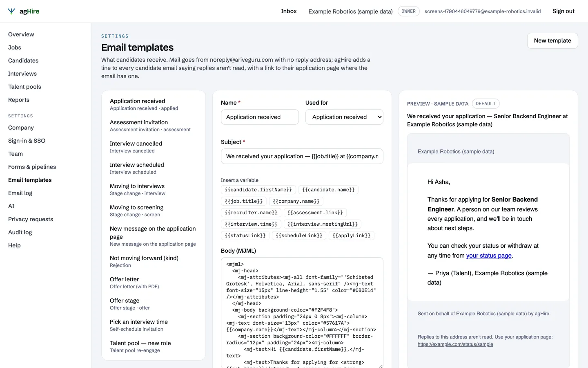
Task: Sign out of the account
Action: click(563, 11)
